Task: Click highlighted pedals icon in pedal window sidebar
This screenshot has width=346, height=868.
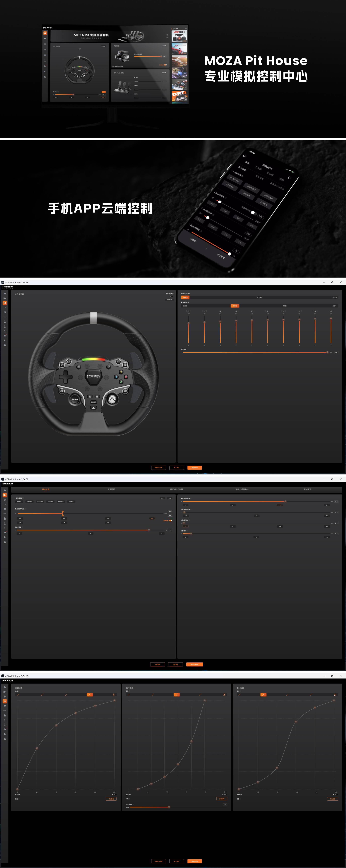Action: (5, 701)
